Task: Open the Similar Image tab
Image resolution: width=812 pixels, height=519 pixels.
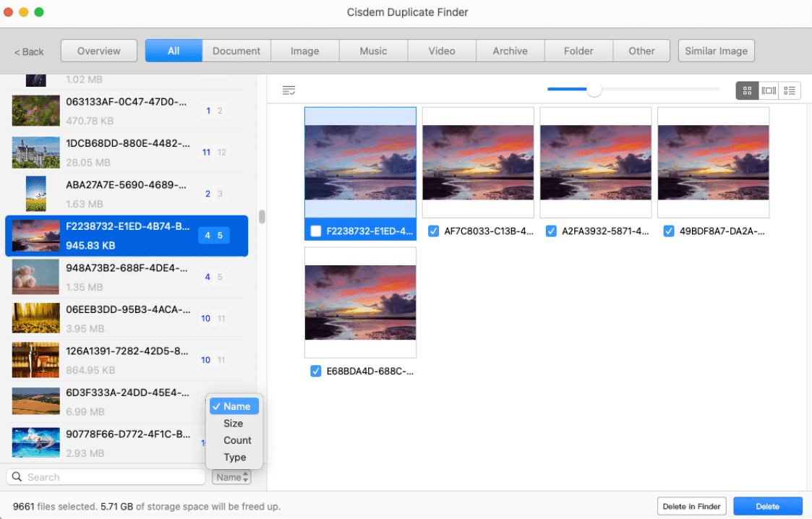Action: click(x=716, y=51)
